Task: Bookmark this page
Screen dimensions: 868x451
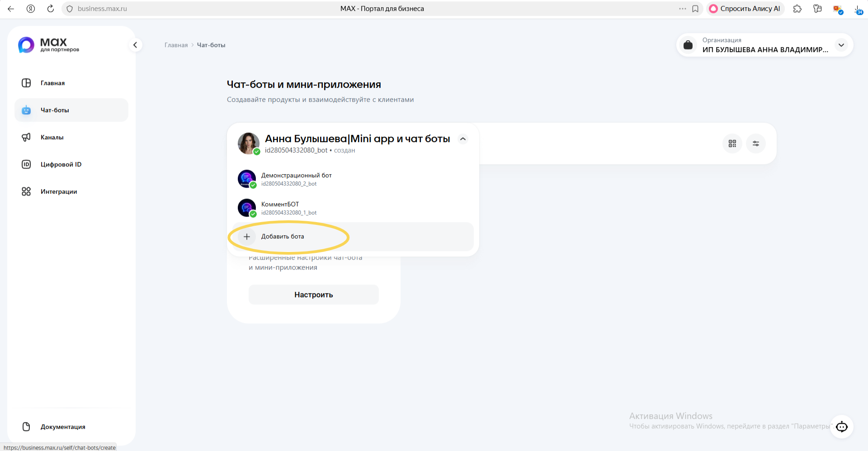Action: tap(695, 9)
